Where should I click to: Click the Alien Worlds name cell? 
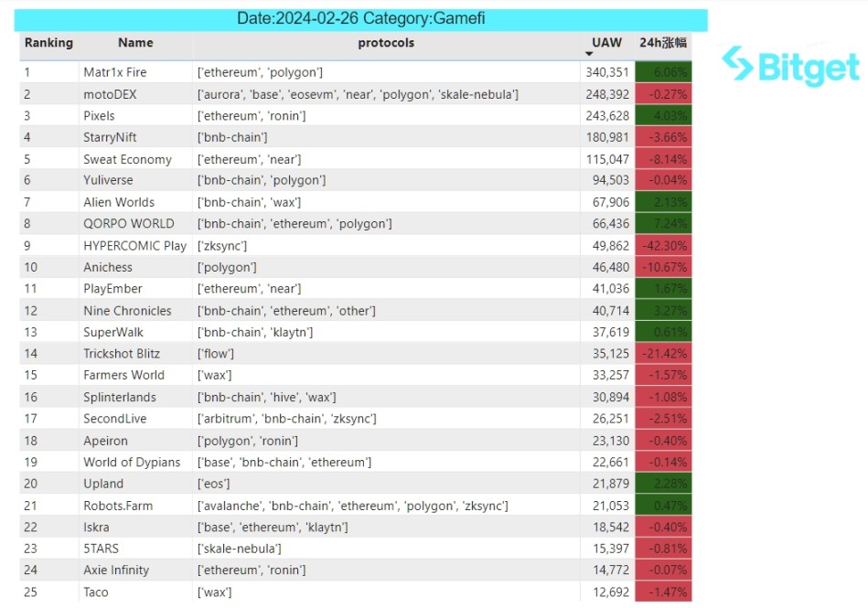119,202
